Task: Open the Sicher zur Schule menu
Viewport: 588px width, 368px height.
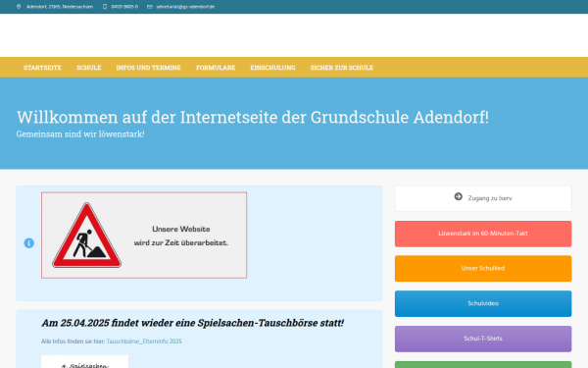Action: pyautogui.click(x=342, y=68)
